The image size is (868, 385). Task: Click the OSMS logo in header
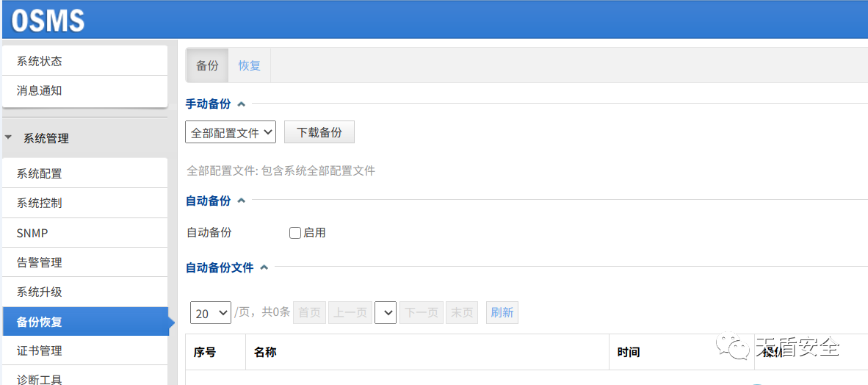click(x=48, y=21)
